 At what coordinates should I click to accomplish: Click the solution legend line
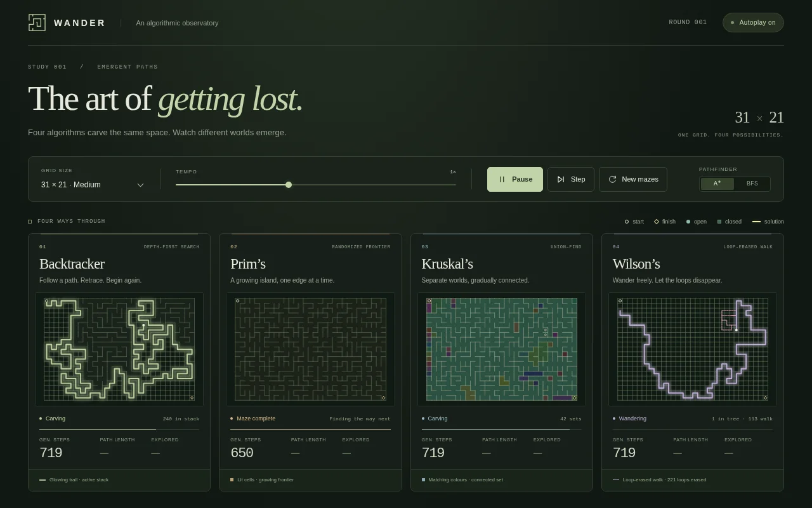[756, 222]
